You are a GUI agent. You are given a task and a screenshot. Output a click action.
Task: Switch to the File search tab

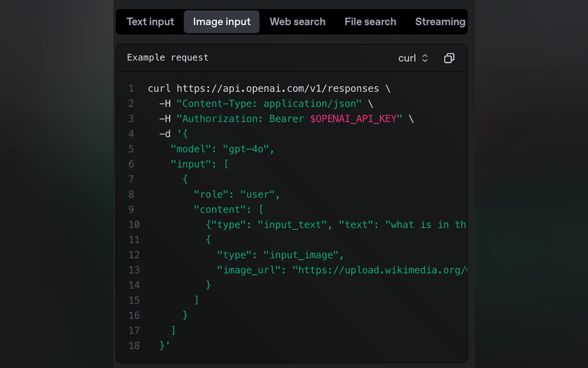[x=370, y=22]
